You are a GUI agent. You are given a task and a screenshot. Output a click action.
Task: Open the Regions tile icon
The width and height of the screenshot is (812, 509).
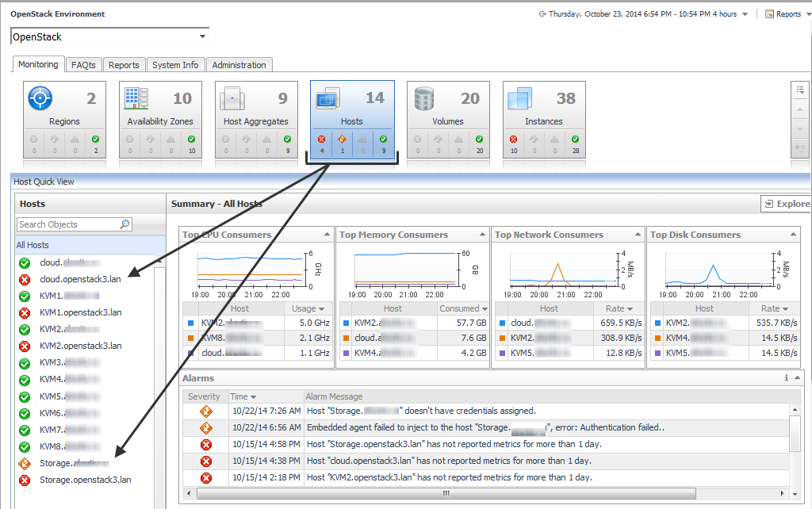[40, 98]
